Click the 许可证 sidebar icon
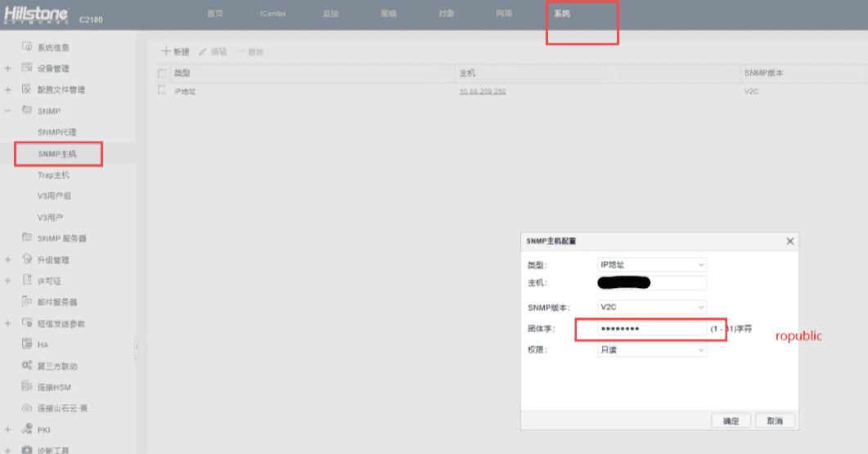Screen dimensions: 868x454 [26, 280]
